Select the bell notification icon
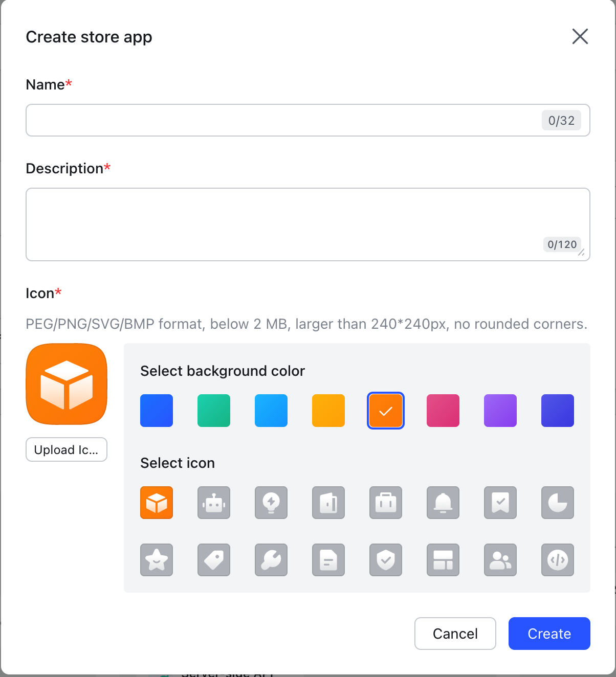 click(x=443, y=503)
